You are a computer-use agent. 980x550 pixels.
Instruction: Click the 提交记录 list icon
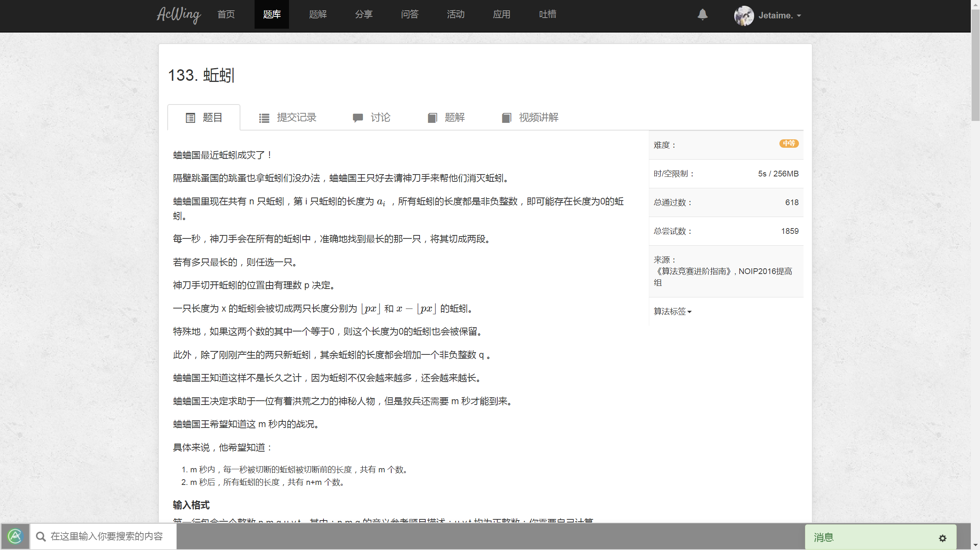(x=263, y=118)
